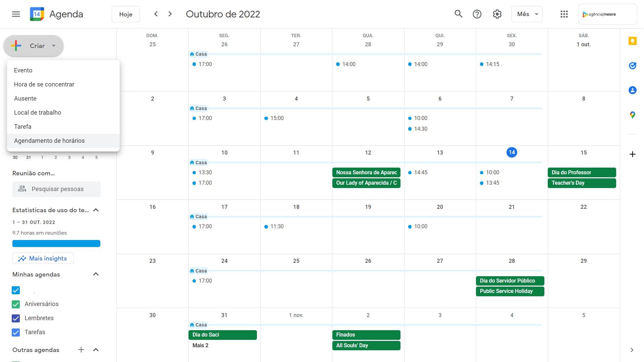
Task: Click the search magnifier icon
Action: click(458, 14)
